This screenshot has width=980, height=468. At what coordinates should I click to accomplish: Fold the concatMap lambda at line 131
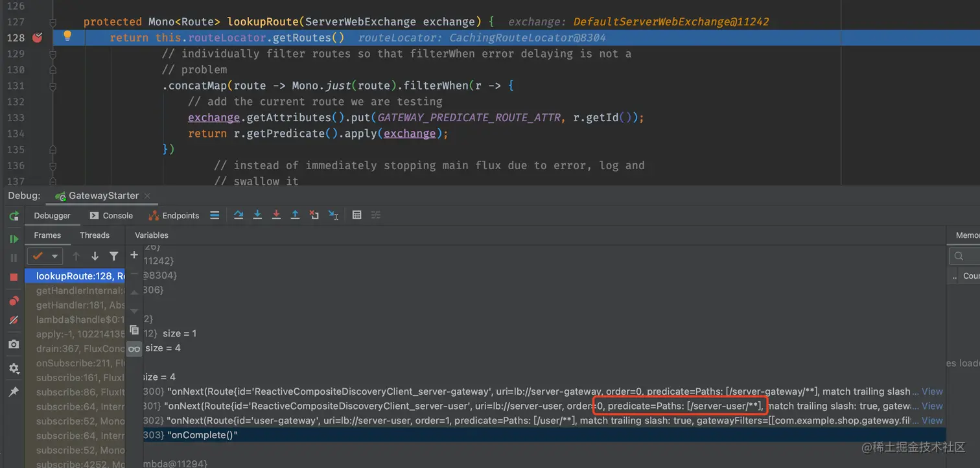53,86
